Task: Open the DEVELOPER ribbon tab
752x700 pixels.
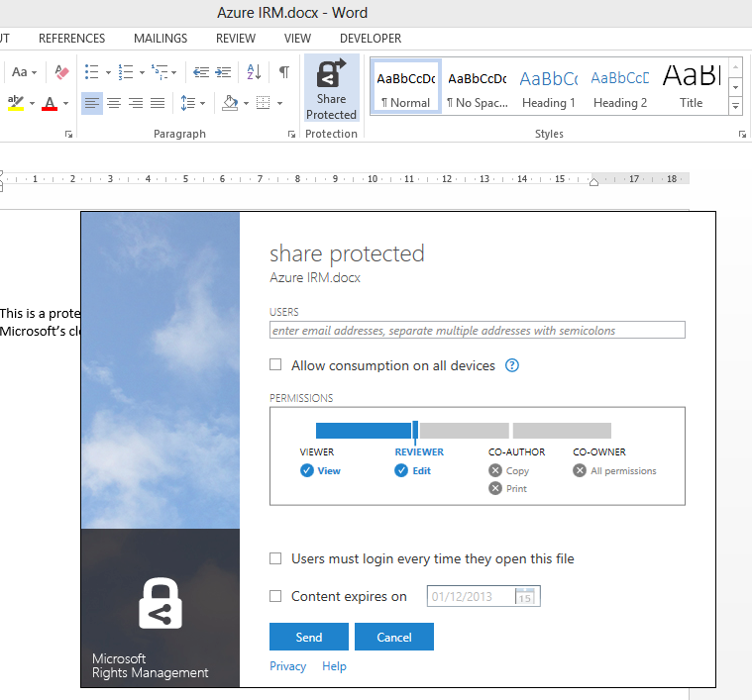Action: tap(371, 39)
